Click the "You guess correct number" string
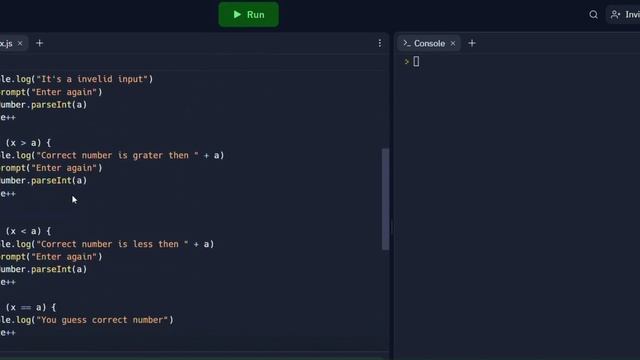The width and height of the screenshot is (640, 360). click(102, 320)
